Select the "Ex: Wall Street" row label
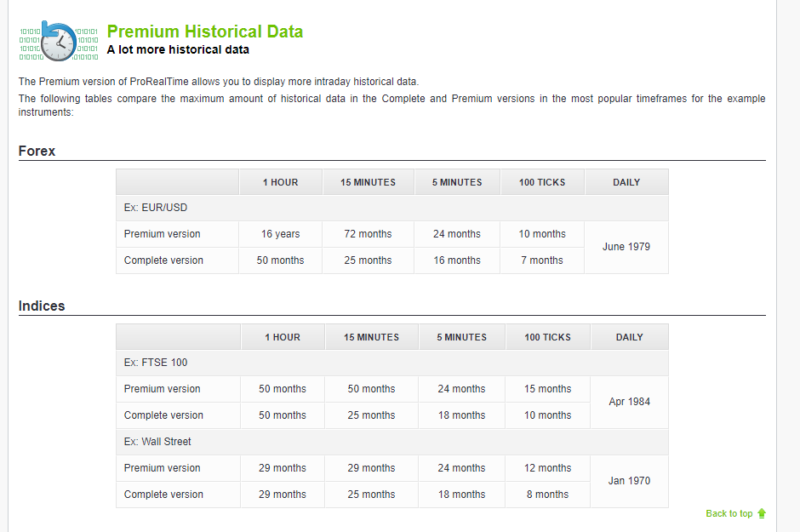 point(157,442)
